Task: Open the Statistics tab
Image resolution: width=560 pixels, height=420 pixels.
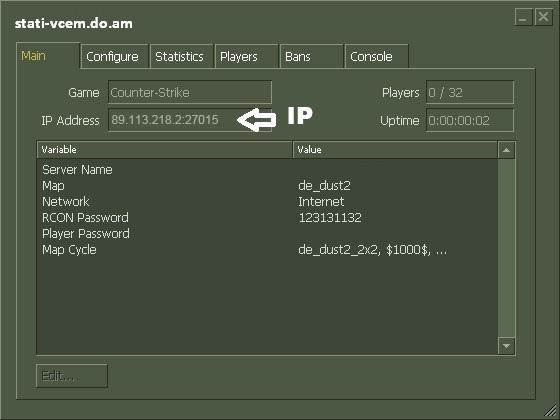Action: 181,56
